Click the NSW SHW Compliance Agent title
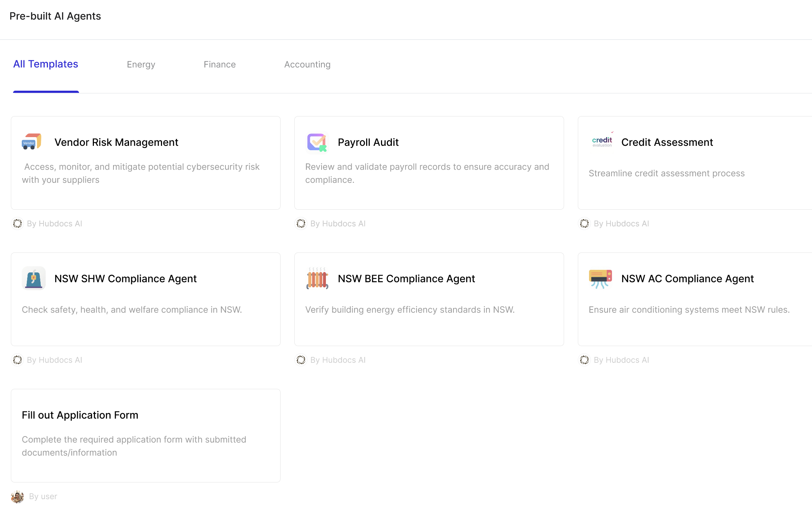The width and height of the screenshot is (812, 518). tap(125, 279)
